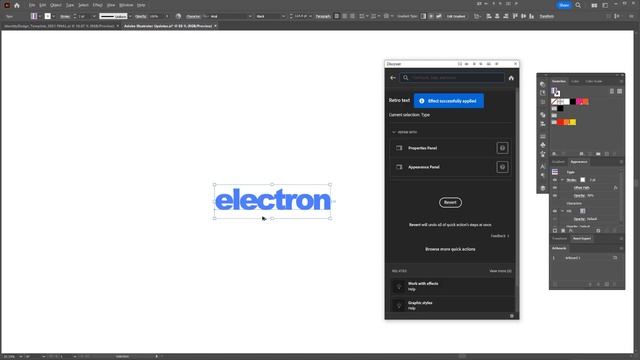The height and width of the screenshot is (360, 640).
Task: Click the Character panel link
Action: pos(193,16)
